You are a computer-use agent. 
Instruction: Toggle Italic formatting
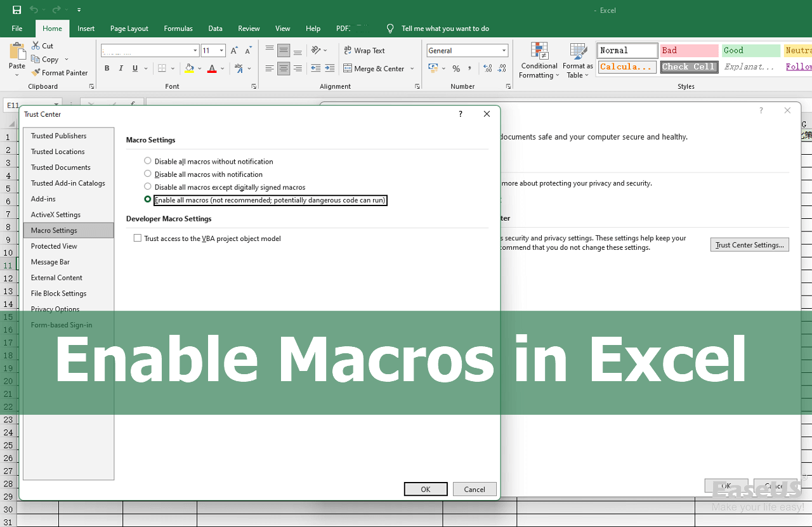click(121, 68)
